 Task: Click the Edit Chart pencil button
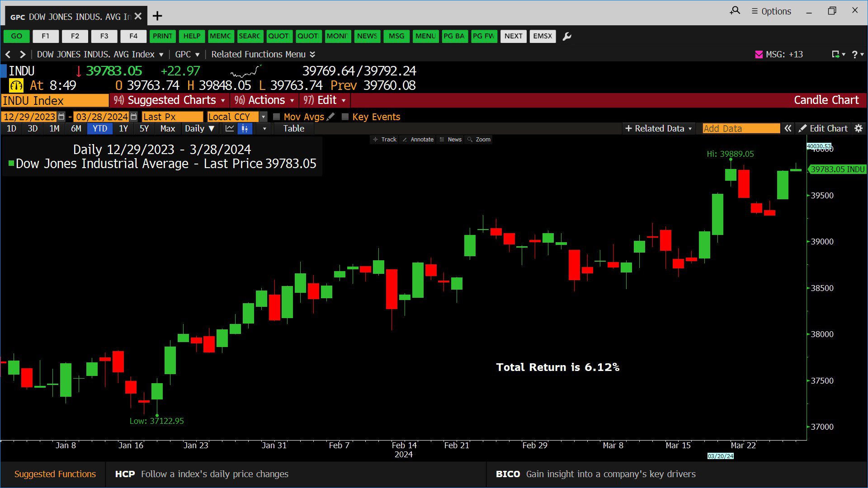823,128
